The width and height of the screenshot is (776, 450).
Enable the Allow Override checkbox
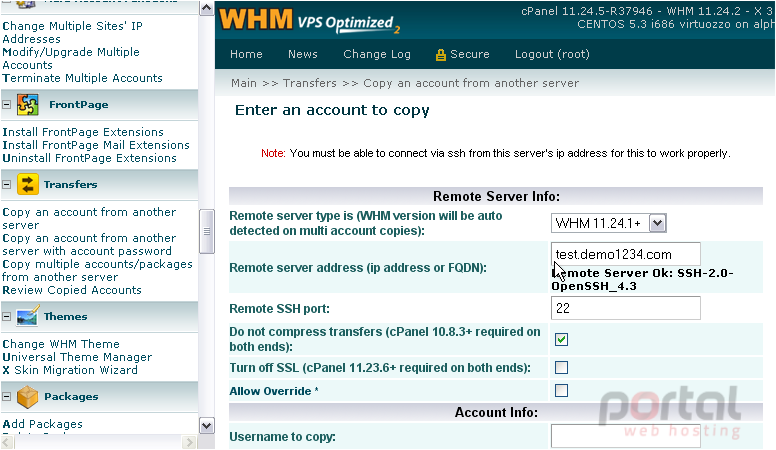(x=561, y=391)
